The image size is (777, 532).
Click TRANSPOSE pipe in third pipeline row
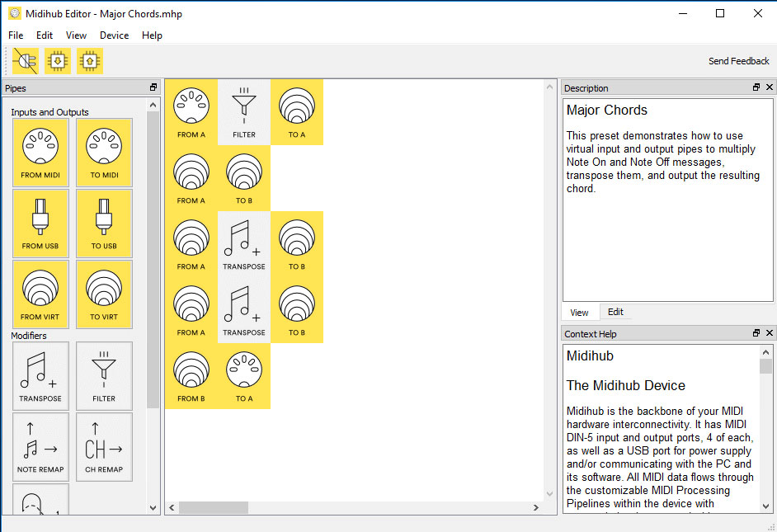pyautogui.click(x=244, y=244)
